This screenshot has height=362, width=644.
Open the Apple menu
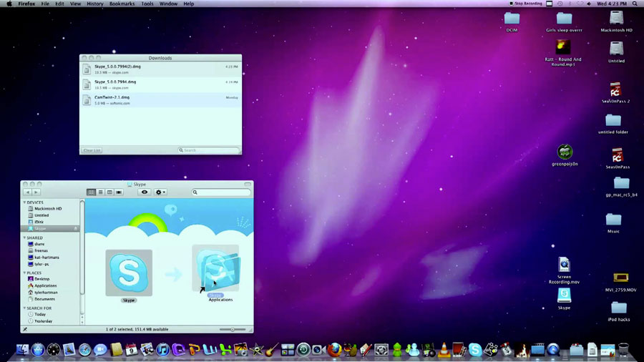click(x=9, y=4)
